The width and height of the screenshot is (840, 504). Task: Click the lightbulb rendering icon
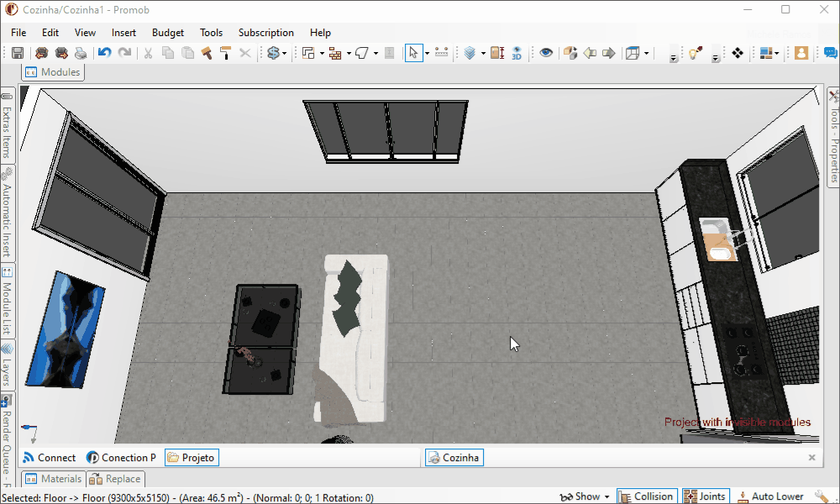[695, 53]
